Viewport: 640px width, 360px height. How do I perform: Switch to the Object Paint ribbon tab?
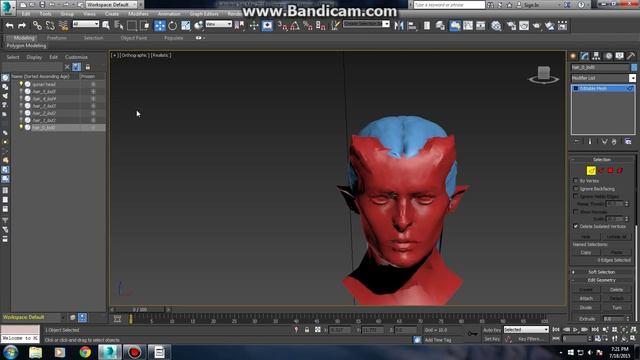[134, 38]
